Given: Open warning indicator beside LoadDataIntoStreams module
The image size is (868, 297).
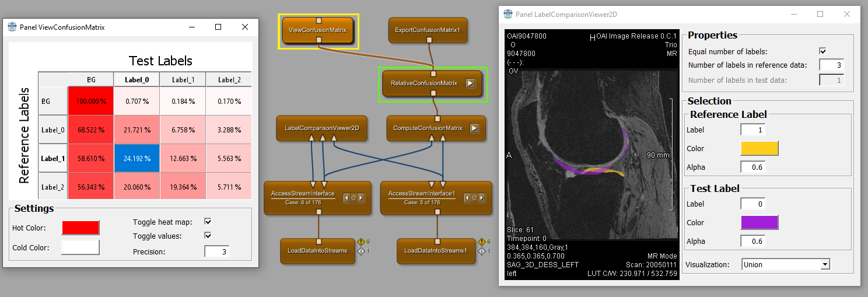Looking at the screenshot, I should 361,242.
